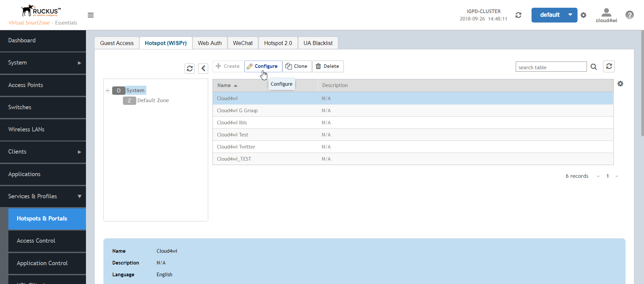
Task: Switch to the Hotspot 2.0 tab
Action: pyautogui.click(x=278, y=43)
